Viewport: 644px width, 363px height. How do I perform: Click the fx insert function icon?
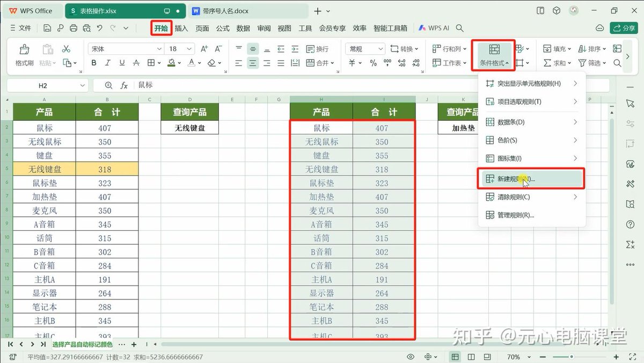tap(124, 85)
